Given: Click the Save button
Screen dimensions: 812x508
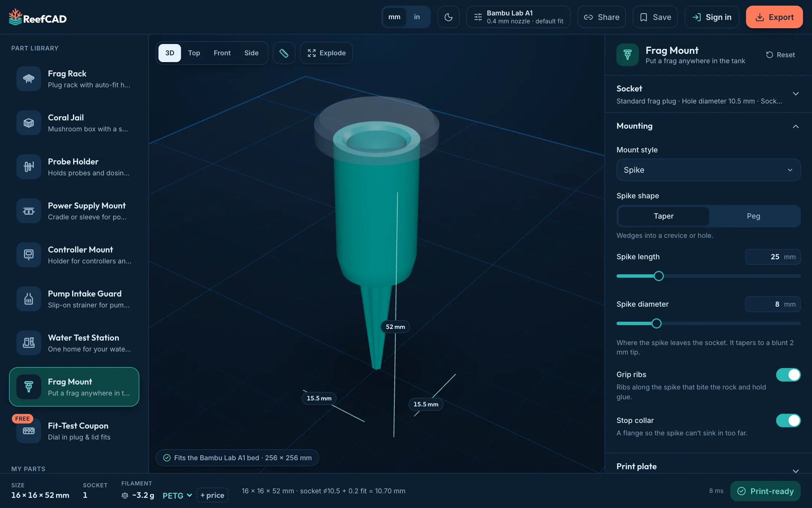Looking at the screenshot, I should tap(655, 17).
